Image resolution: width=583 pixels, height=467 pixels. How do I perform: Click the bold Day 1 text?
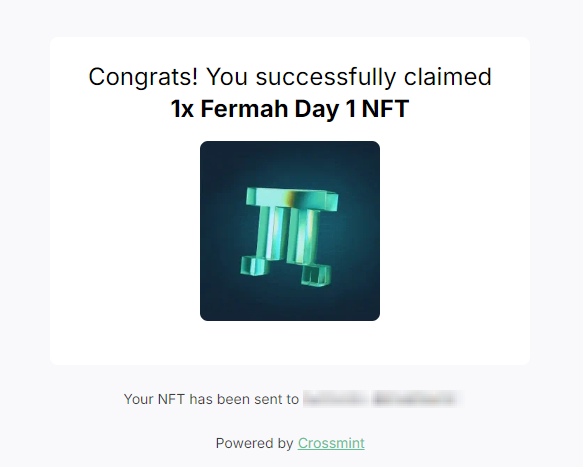[x=325, y=109]
